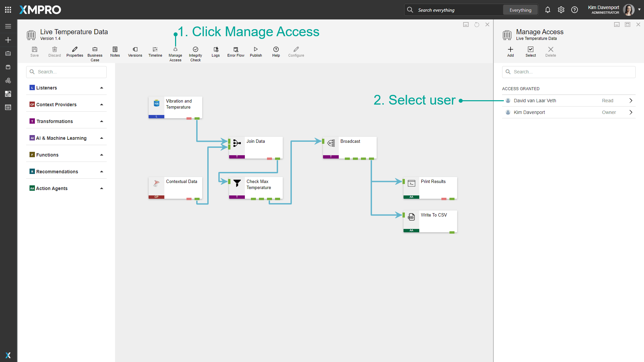Expand David van Laar Veth's access details
Viewport: 644px width, 362px height.
(631, 100)
